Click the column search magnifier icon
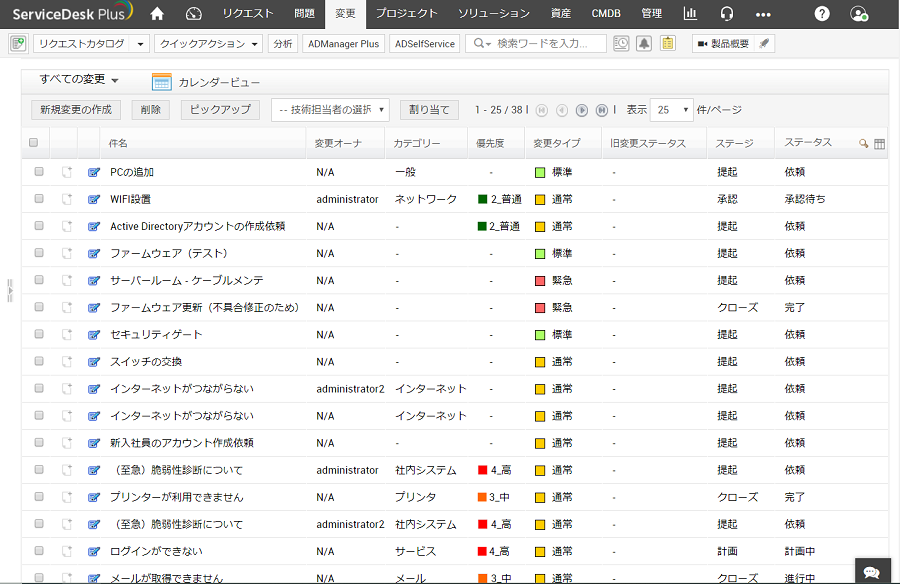Screen dimensions: 900x584 (863, 144)
